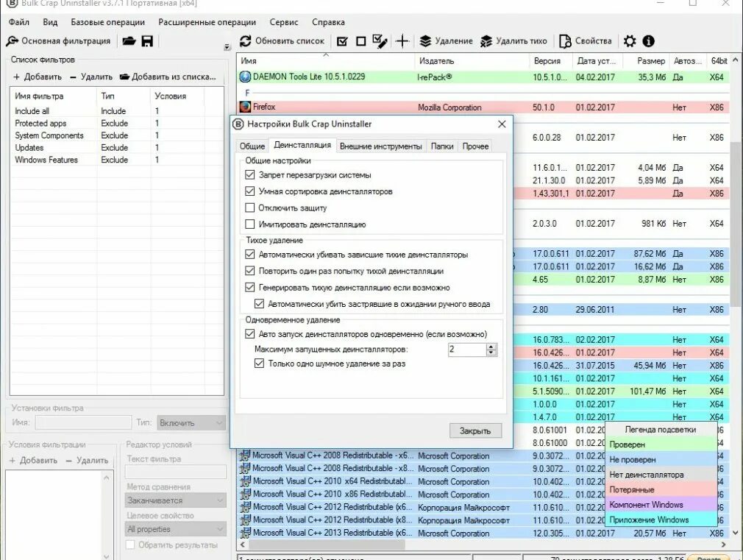
Task: Toggle Повторить один раз попытку checkbox
Action: 249,272
